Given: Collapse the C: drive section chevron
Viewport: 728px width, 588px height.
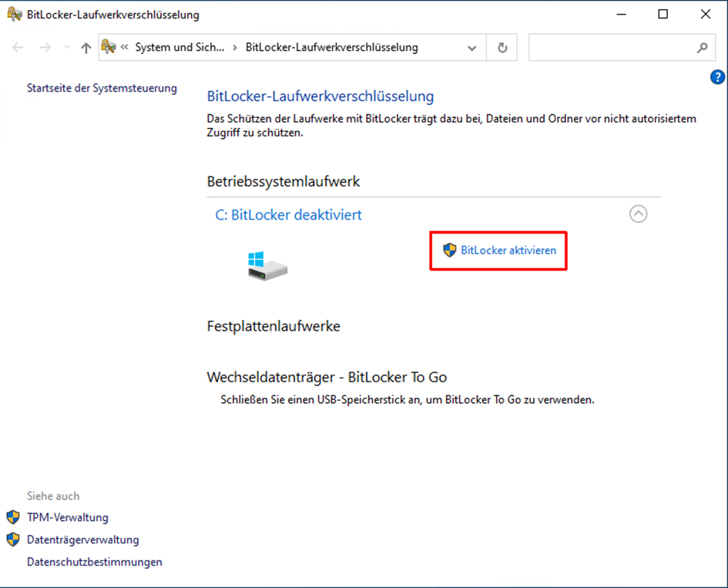Looking at the screenshot, I should click(x=639, y=214).
